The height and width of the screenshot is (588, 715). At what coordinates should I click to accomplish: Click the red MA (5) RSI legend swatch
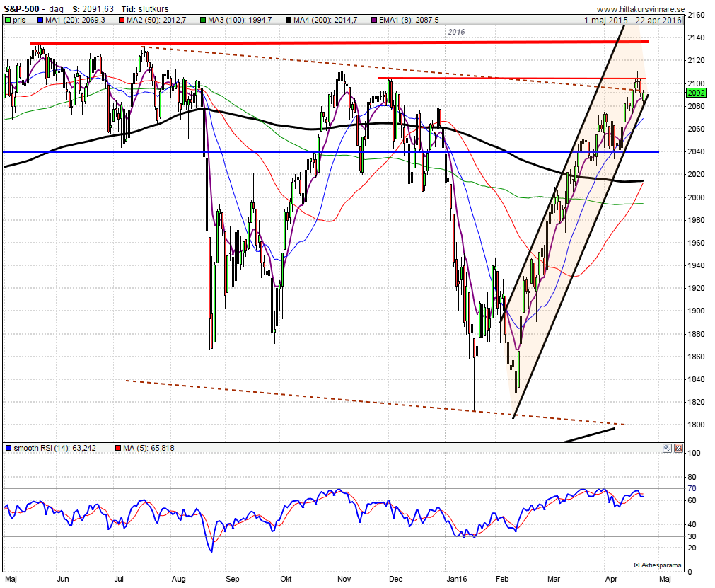point(119,449)
